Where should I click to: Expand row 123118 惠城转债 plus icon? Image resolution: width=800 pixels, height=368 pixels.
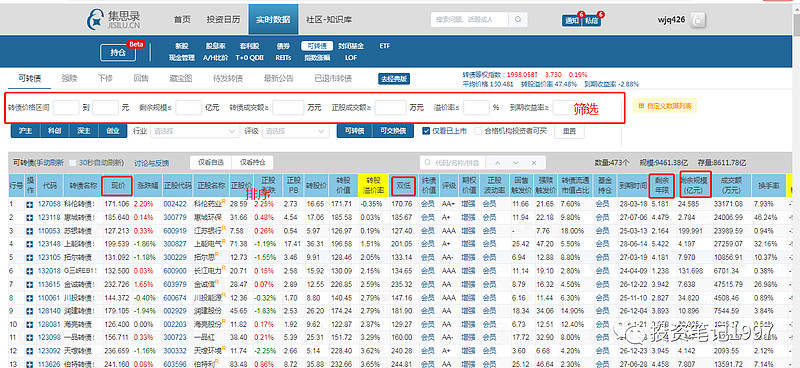[x=30, y=217]
